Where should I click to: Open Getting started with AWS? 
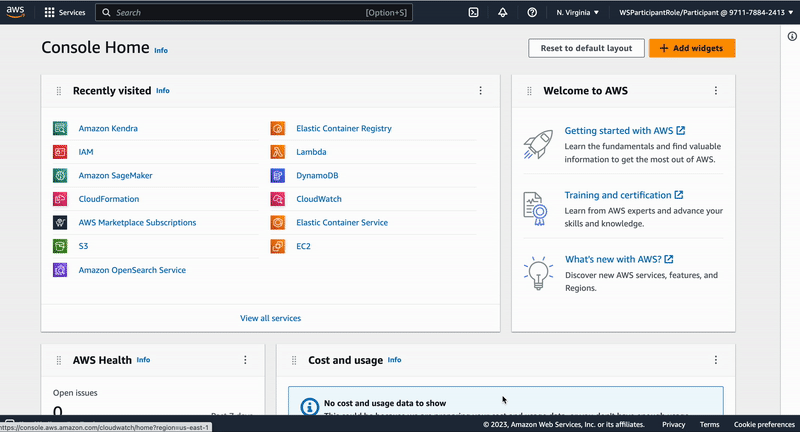[x=624, y=131]
